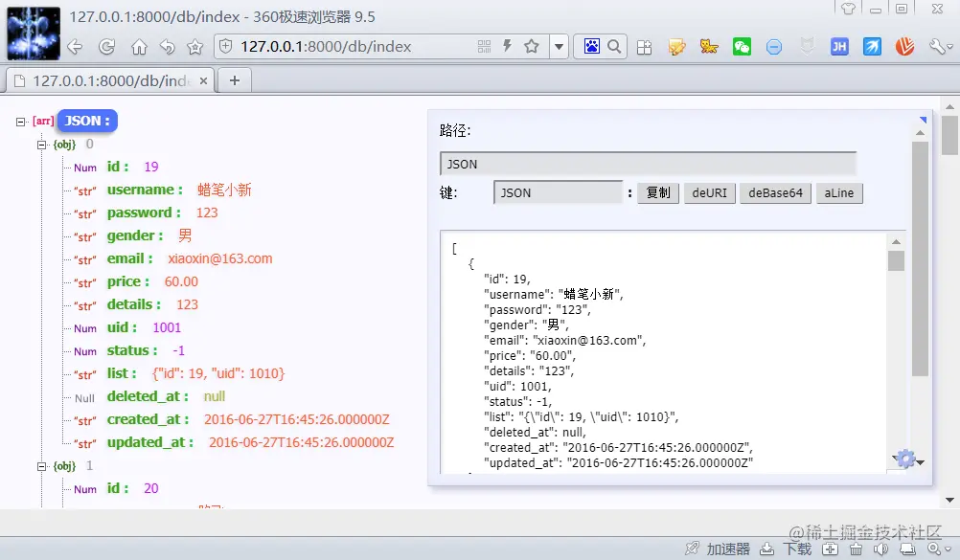Click the browser avatar image
This screenshot has height=560, width=960.
34,34
